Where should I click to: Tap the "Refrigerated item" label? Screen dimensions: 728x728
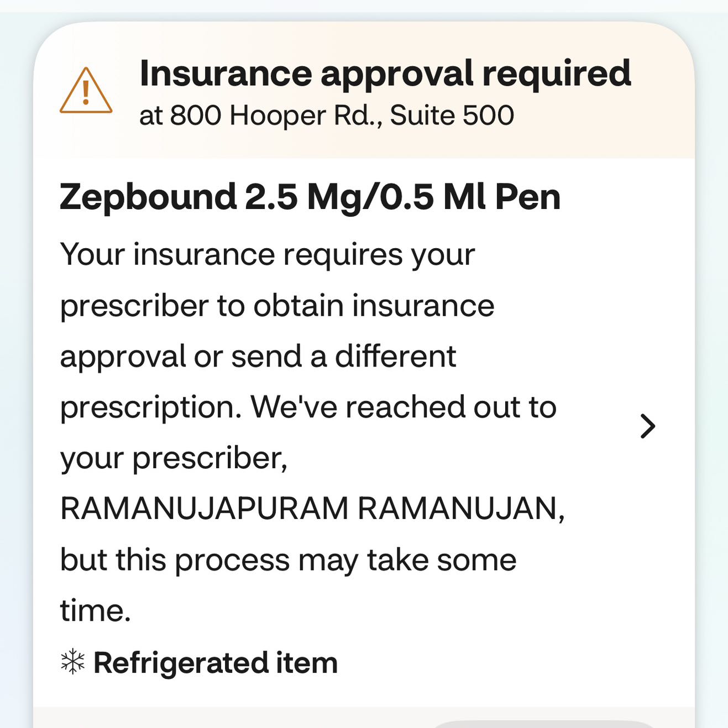point(215,662)
